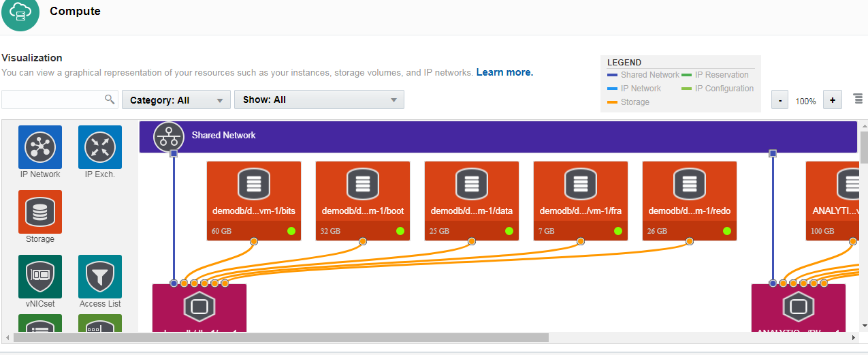The width and height of the screenshot is (868, 355).
Task: Click inside the visualization search field
Action: click(x=53, y=99)
